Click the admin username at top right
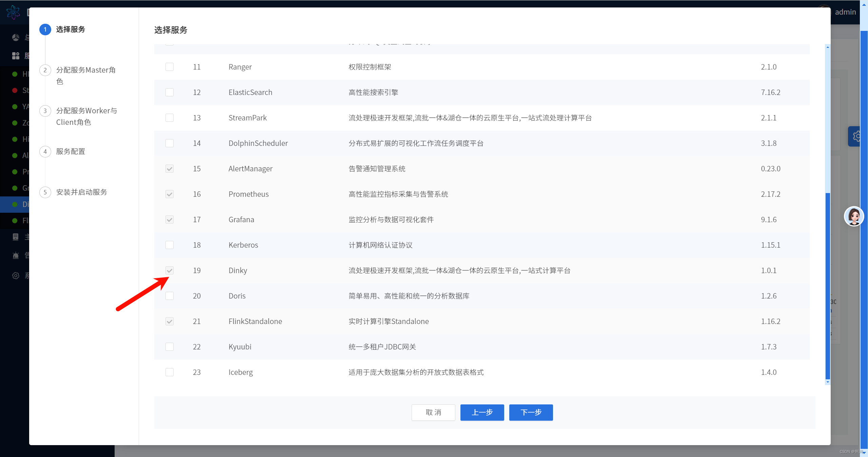This screenshot has height=457, width=868. click(x=845, y=12)
